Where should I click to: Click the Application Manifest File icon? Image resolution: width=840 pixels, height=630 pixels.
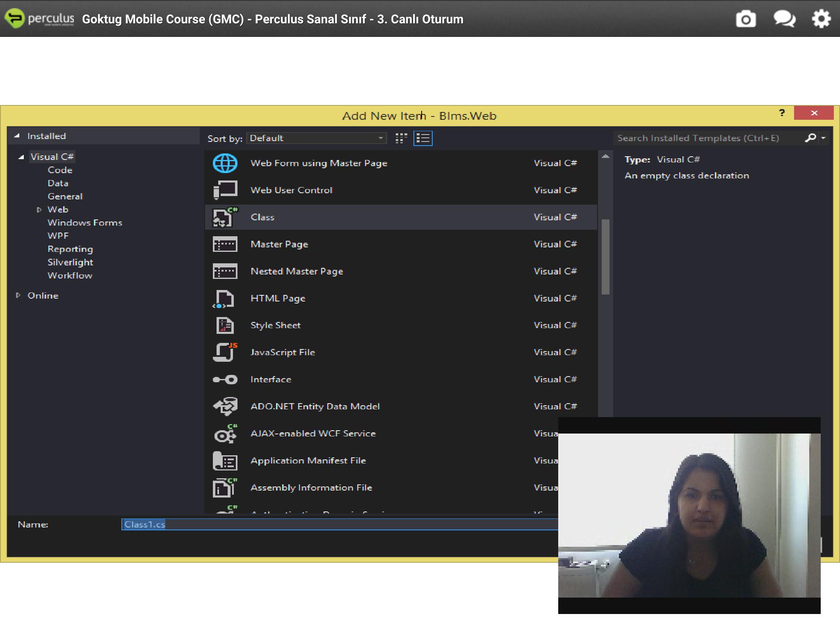(225, 461)
